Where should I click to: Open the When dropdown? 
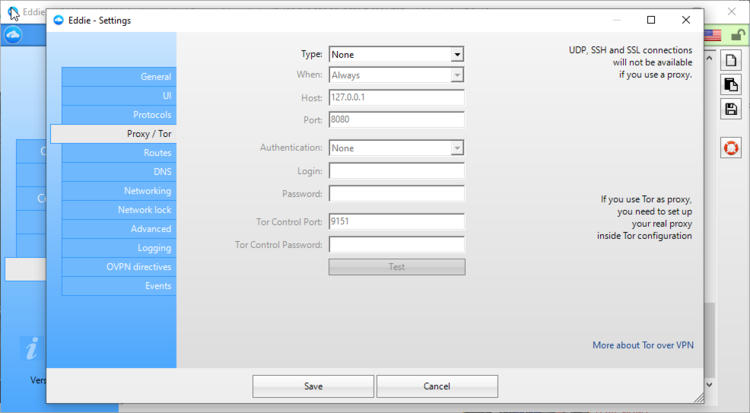[457, 75]
